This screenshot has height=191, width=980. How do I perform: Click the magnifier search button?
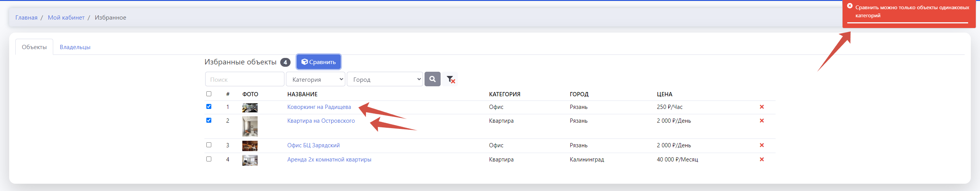[432, 79]
